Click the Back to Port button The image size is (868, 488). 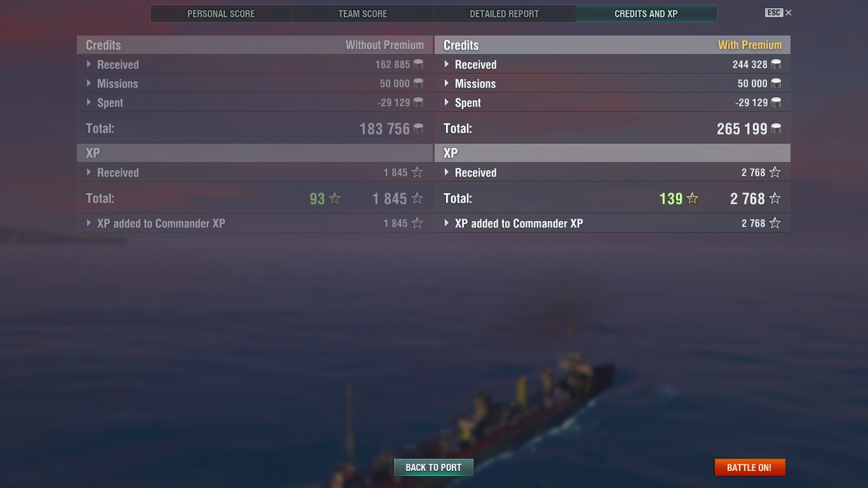pos(433,467)
